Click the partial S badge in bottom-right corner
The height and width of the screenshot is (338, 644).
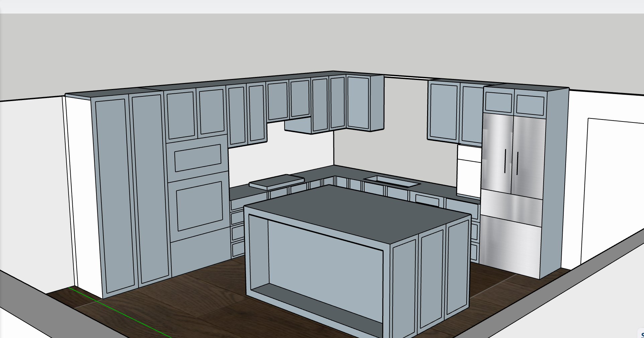641,334
